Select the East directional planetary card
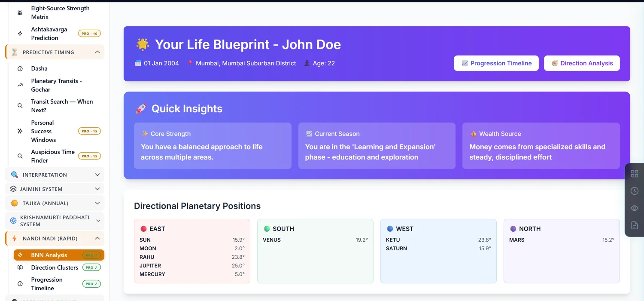This screenshot has height=301, width=644. coord(192,251)
